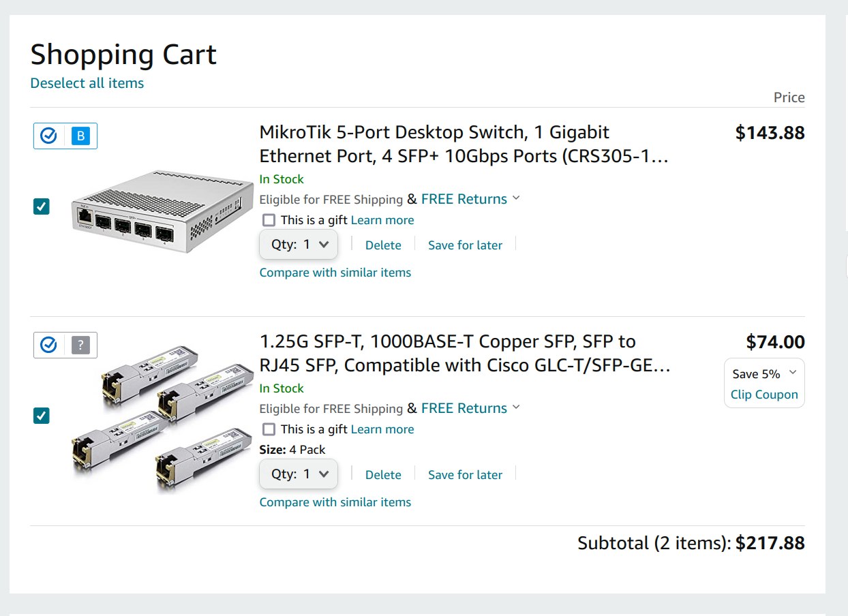This screenshot has height=616, width=848.
Task: Expand the Save 5% coupon chevron
Action: point(792,373)
